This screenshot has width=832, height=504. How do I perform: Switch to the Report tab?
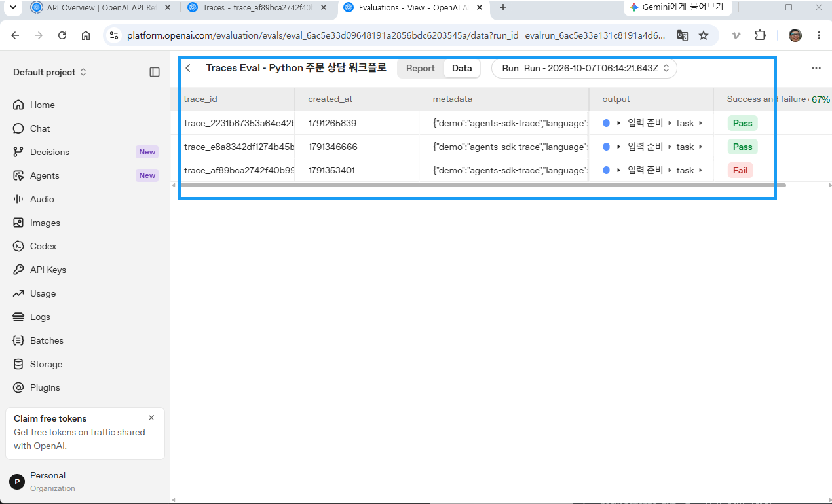421,68
